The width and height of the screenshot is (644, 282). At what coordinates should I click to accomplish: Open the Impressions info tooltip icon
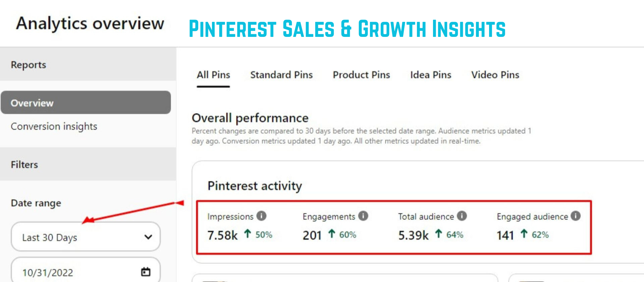click(262, 216)
